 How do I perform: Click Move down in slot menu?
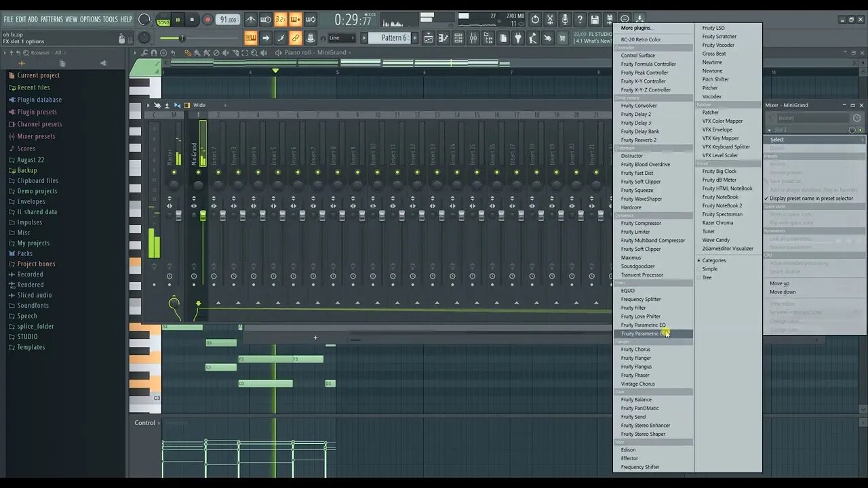point(783,292)
